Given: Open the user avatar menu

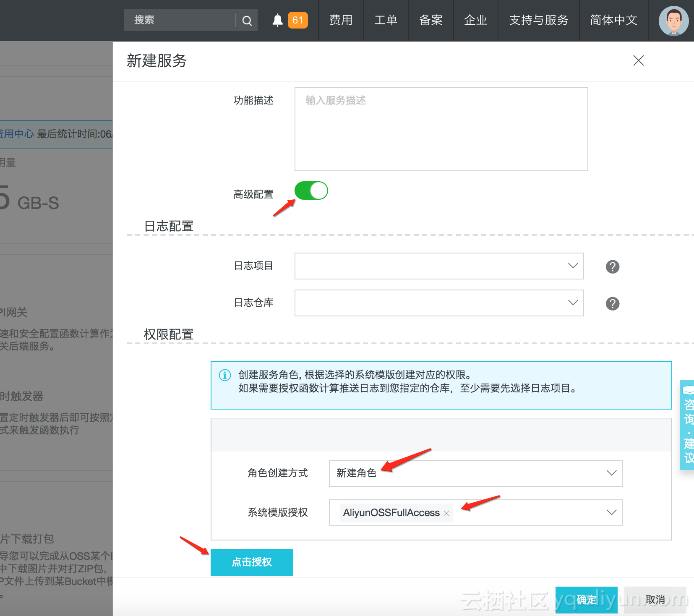Looking at the screenshot, I should pyautogui.click(x=673, y=21).
